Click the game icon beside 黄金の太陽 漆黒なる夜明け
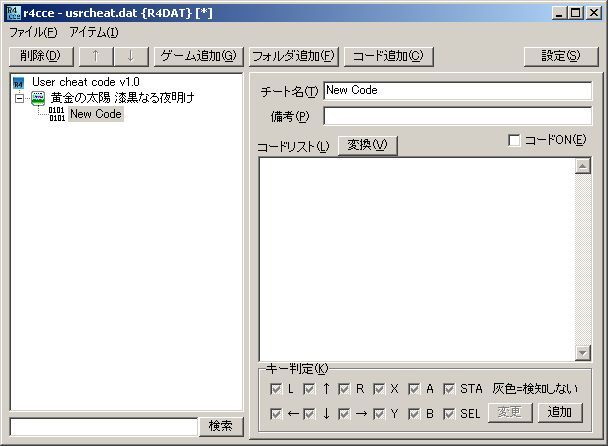The width and height of the screenshot is (608, 446). click(38, 98)
